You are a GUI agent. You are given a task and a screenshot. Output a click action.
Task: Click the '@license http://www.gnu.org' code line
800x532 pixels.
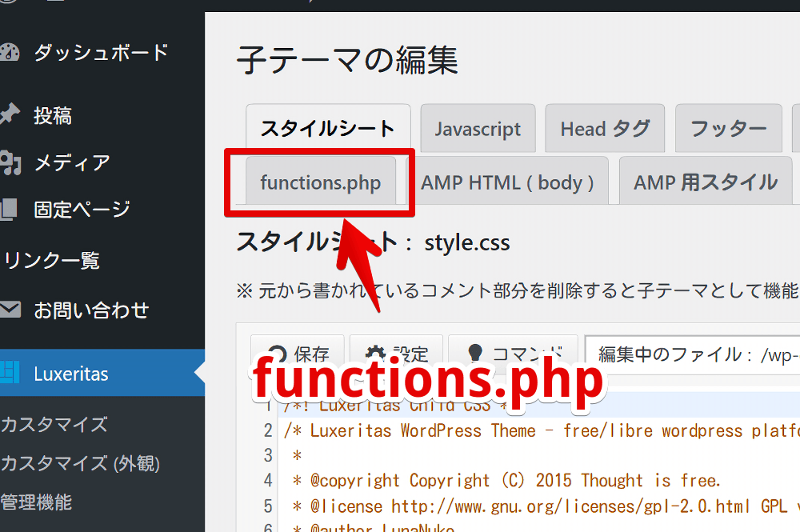point(546,506)
